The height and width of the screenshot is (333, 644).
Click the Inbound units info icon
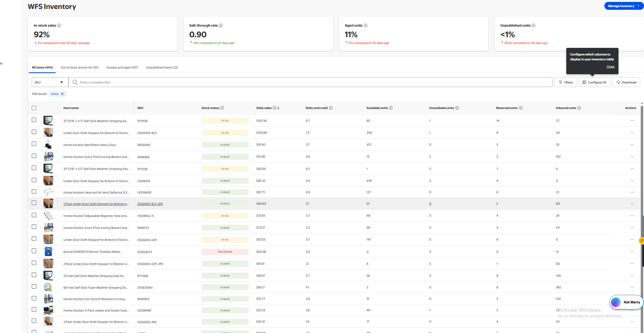click(579, 108)
